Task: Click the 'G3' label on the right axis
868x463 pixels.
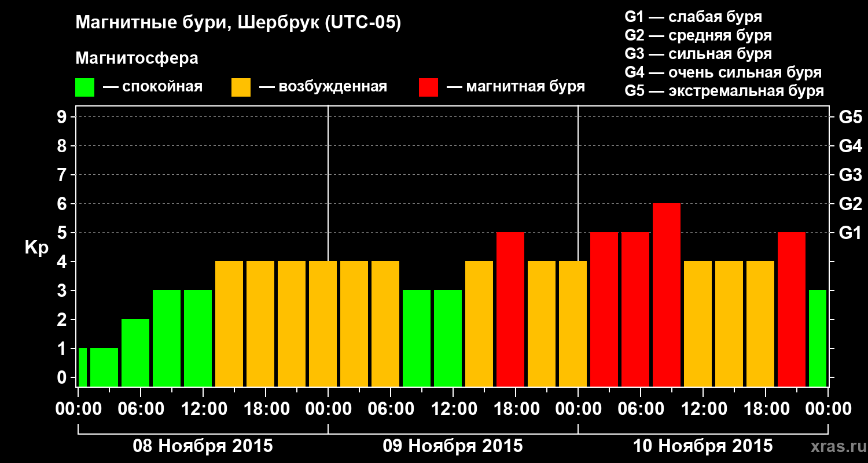Action: [850, 175]
